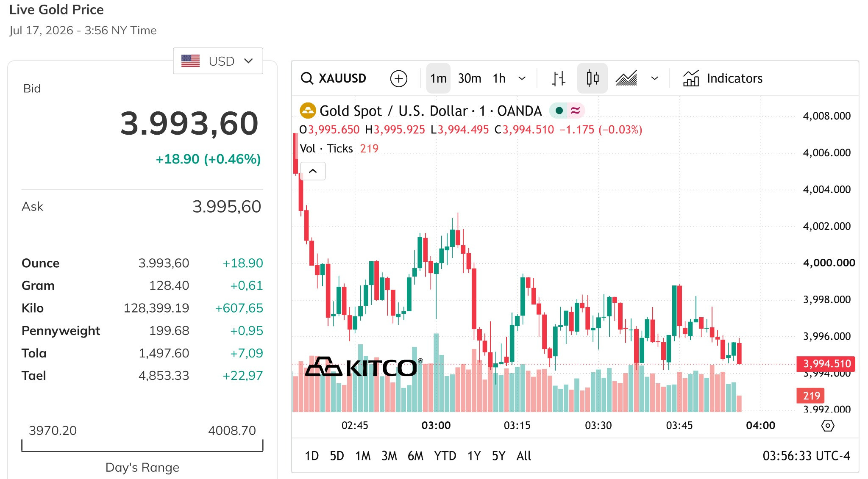This screenshot has height=479, width=868.
Task: Click the 5D range button
Action: point(337,456)
